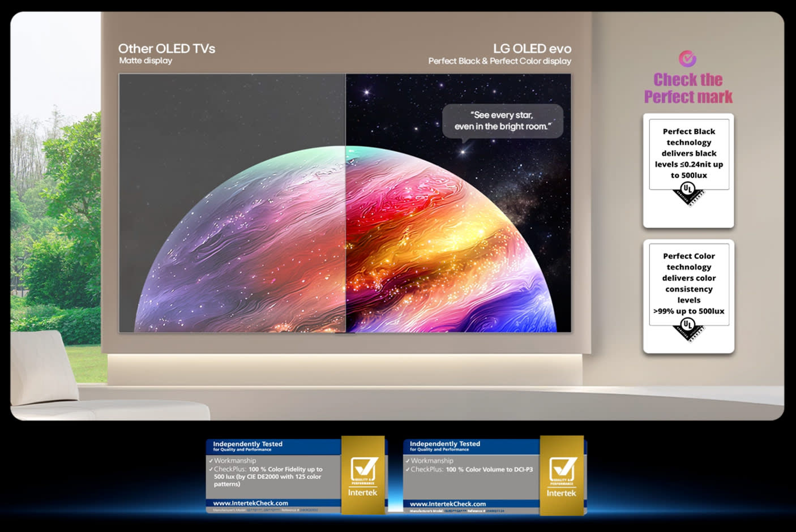Click the 'Other OLED TVs' heading
This screenshot has width=796, height=532.
point(166,49)
